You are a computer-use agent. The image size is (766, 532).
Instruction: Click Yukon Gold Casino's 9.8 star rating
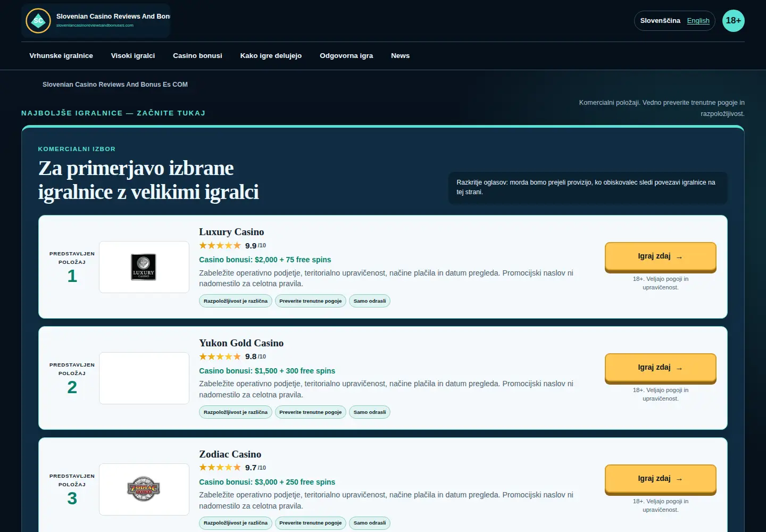click(x=232, y=357)
